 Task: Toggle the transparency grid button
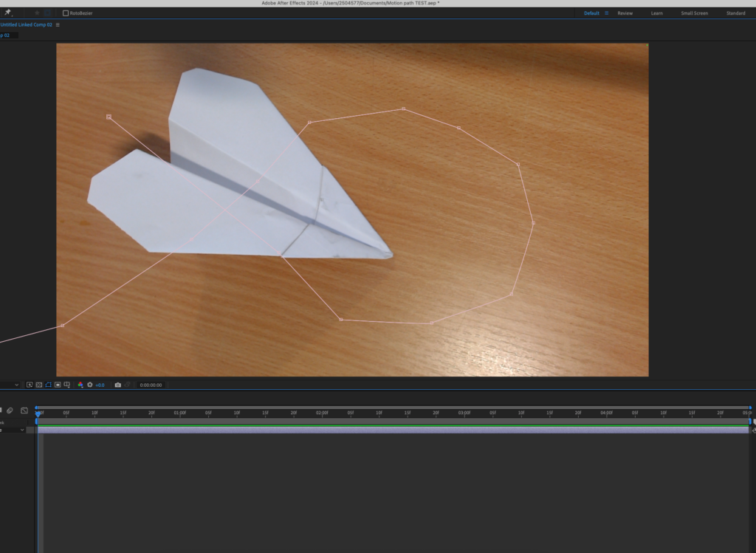click(x=39, y=385)
